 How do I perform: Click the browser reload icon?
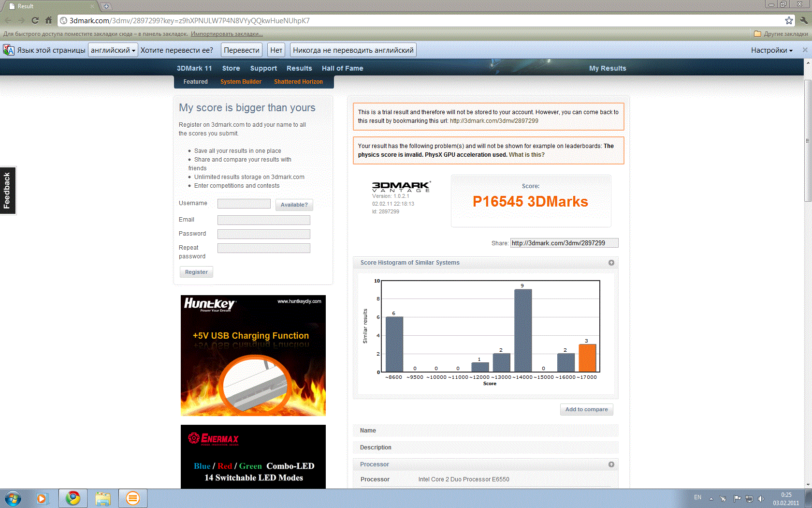pyautogui.click(x=35, y=20)
